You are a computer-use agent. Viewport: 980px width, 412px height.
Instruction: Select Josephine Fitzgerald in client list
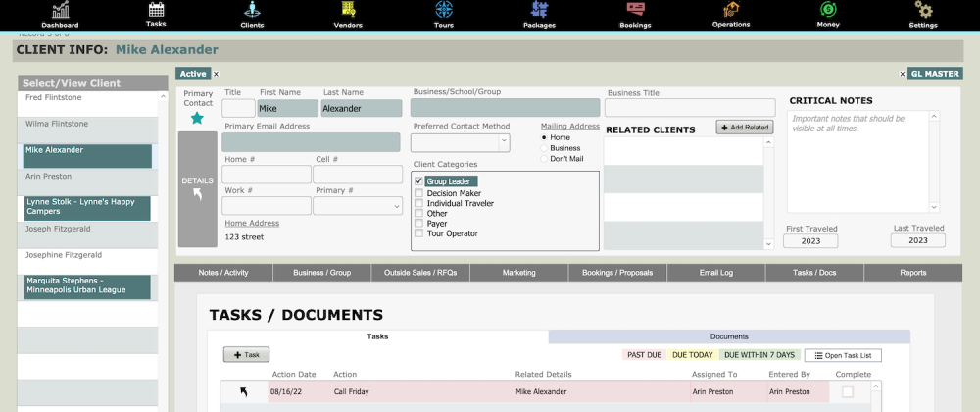coord(87,261)
